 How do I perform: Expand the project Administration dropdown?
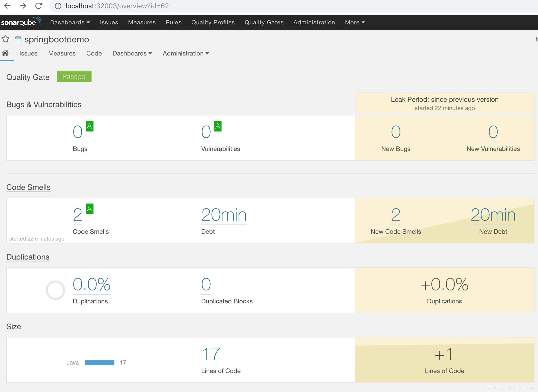pyautogui.click(x=186, y=53)
